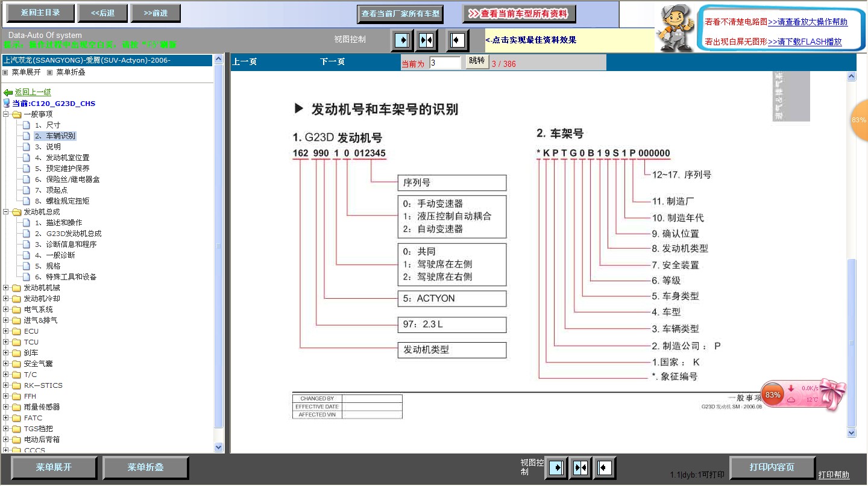
Task: Expand the RK—STICS folder
Action: pos(6,385)
